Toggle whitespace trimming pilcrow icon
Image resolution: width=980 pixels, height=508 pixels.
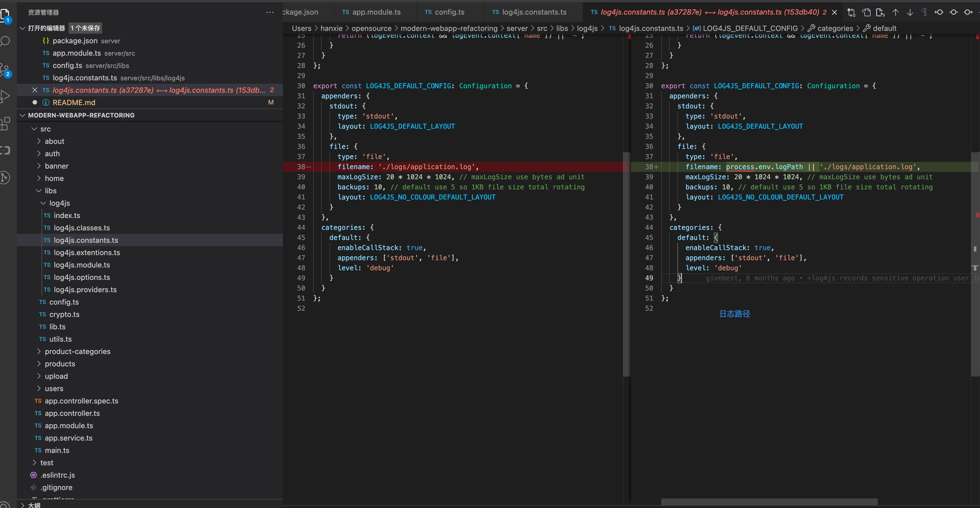pos(924,13)
